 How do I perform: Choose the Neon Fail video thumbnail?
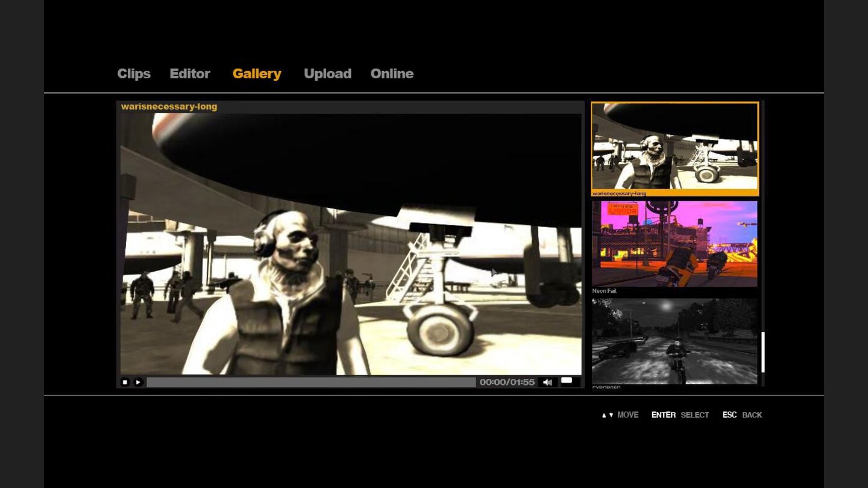[x=675, y=243]
